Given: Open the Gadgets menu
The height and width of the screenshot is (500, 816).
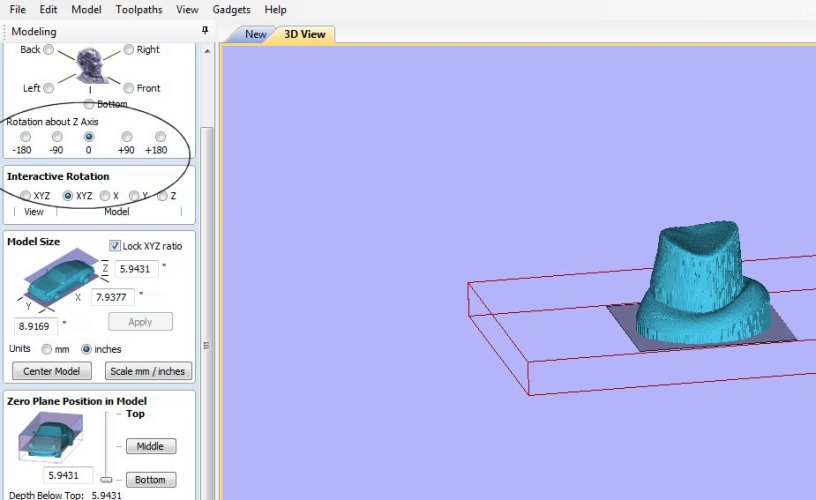Looking at the screenshot, I should [x=232, y=9].
